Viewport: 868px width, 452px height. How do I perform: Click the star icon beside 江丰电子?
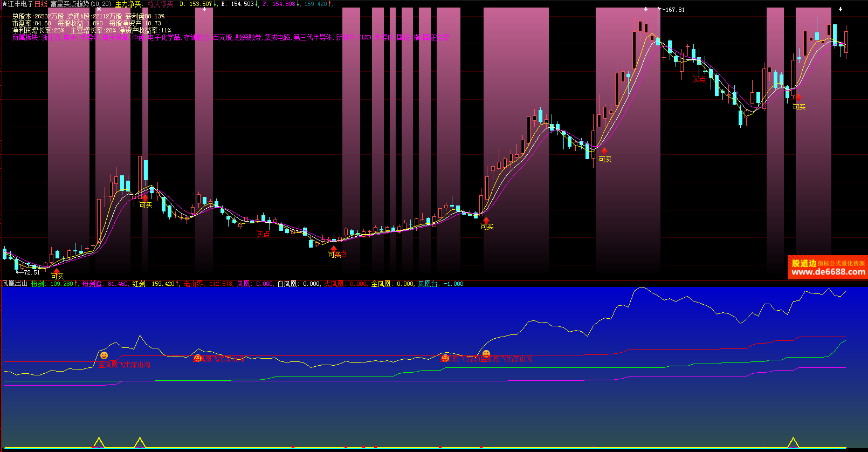(x=4, y=4)
